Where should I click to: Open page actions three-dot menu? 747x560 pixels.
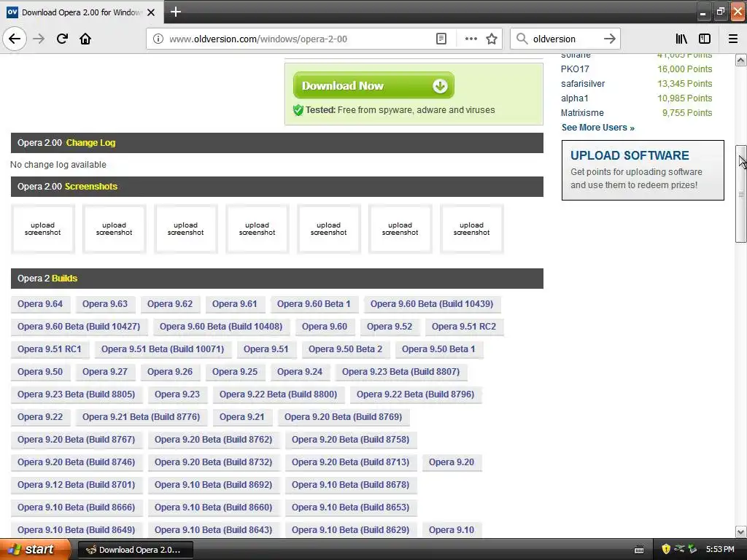(471, 39)
